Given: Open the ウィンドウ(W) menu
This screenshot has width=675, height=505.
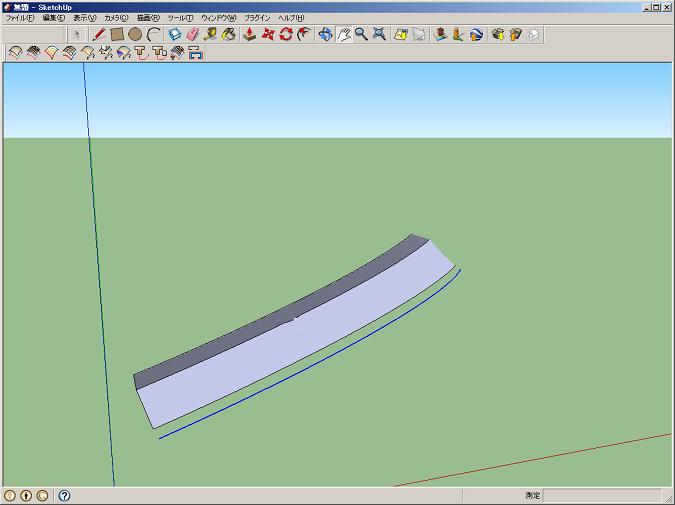Looking at the screenshot, I should (218, 18).
